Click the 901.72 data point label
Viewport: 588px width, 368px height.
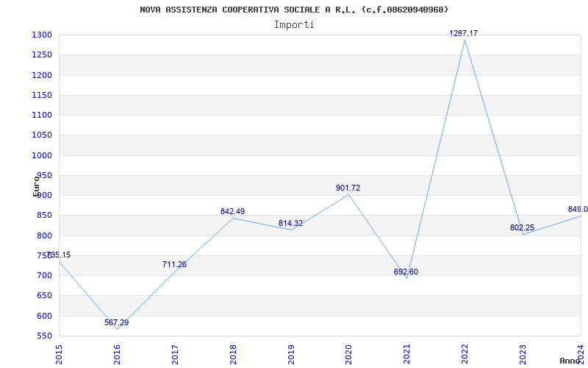[348, 188]
